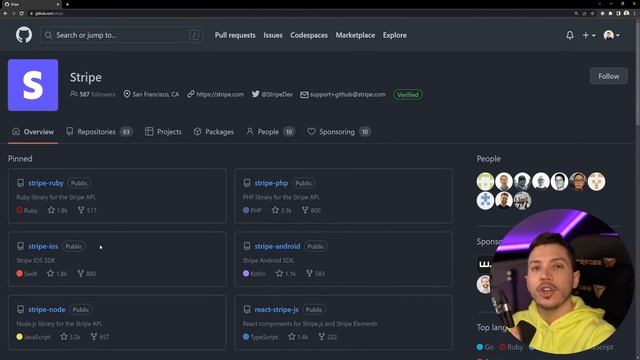View stripe-php forks count
The image size is (640, 360).
tap(311, 210)
